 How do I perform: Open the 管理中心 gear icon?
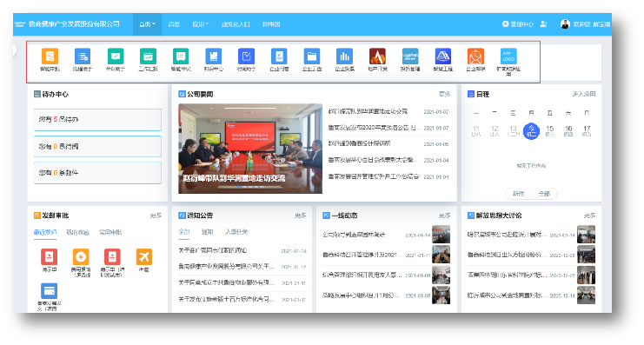[x=506, y=24]
